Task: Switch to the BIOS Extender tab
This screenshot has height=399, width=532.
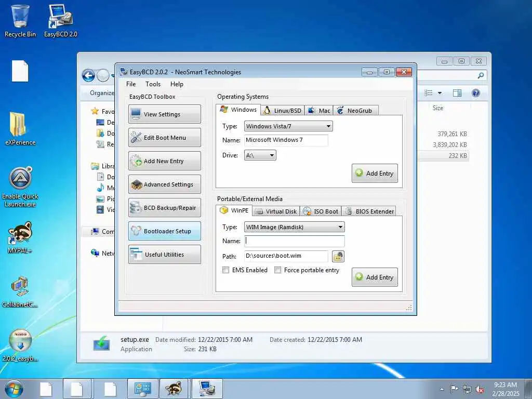Action: [x=369, y=211]
